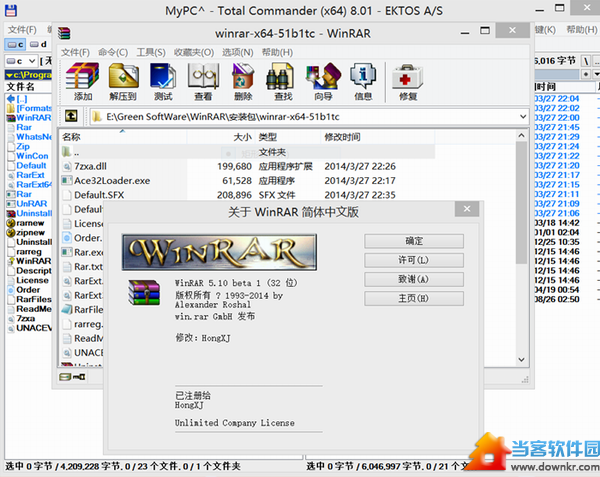Click the WinRAR window title bar icon
This screenshot has width=600, height=477.
click(64, 33)
